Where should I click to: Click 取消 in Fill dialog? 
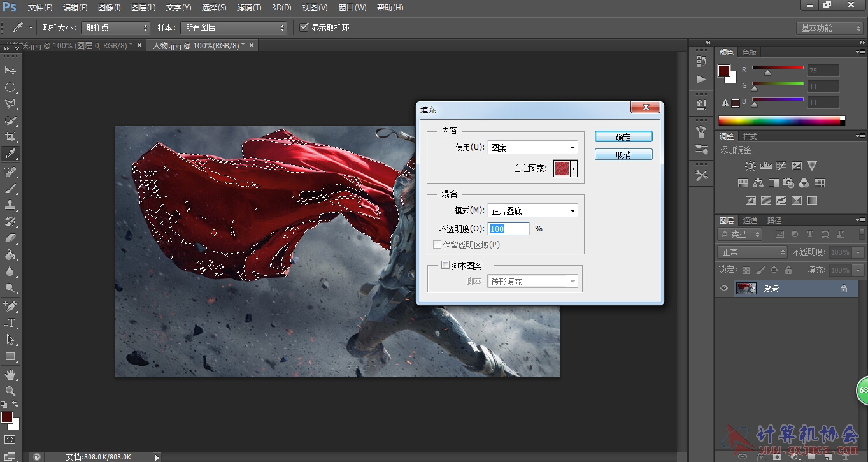623,155
